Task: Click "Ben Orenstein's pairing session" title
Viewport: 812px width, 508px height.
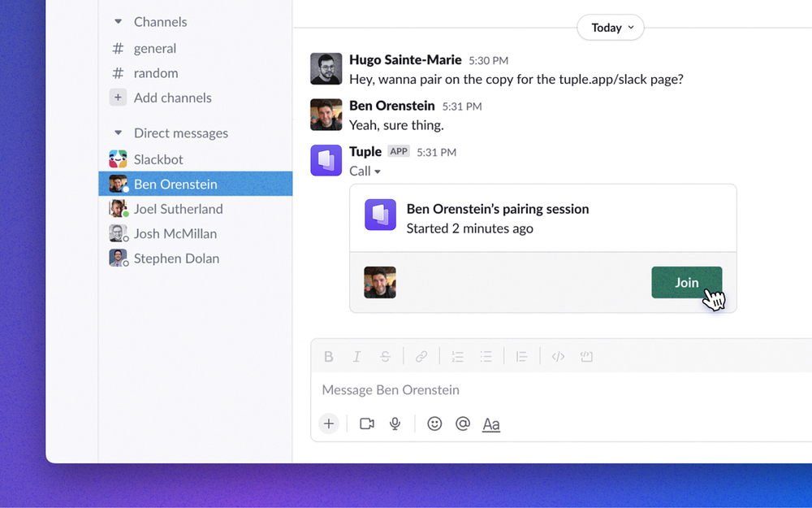Action: [497, 209]
